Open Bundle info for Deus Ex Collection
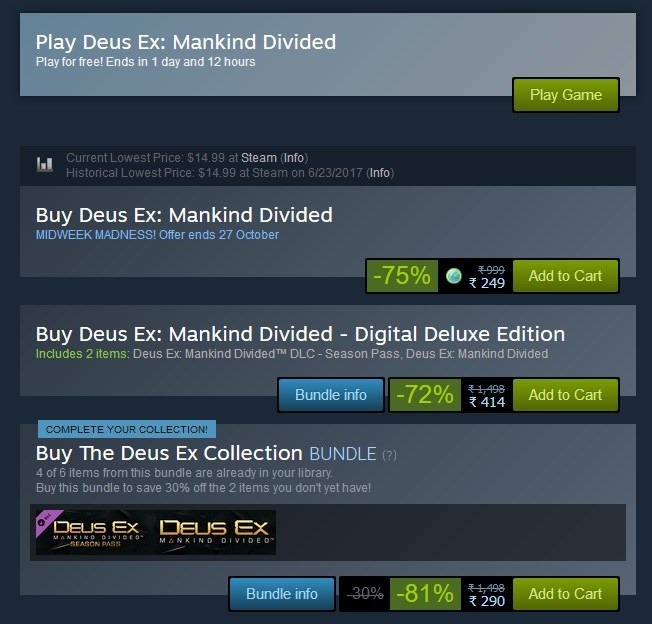 [282, 594]
